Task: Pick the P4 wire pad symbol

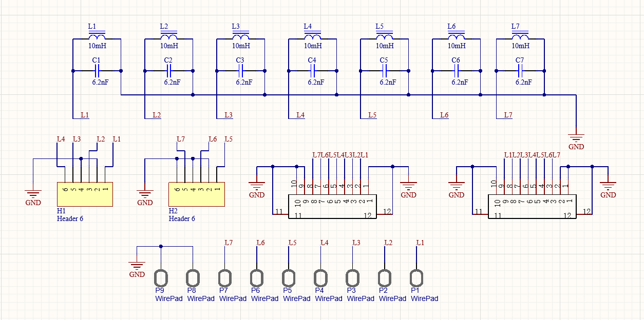Action: tap(321, 278)
